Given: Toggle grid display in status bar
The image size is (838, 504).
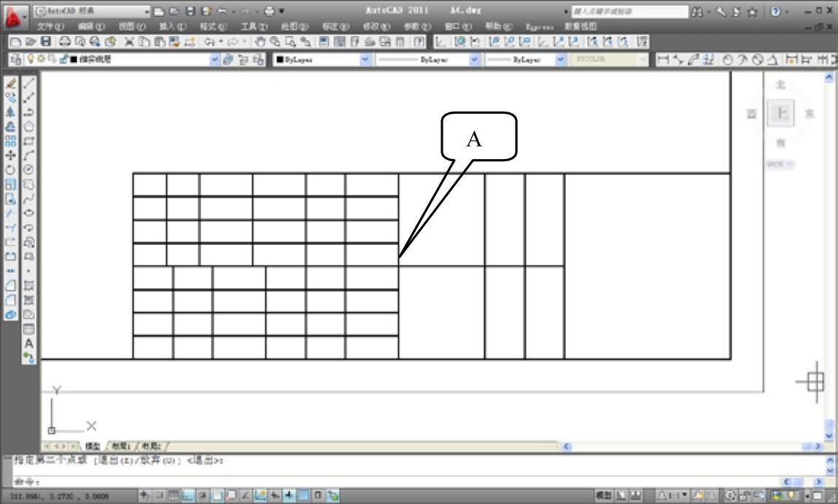Looking at the screenshot, I should click(174, 496).
